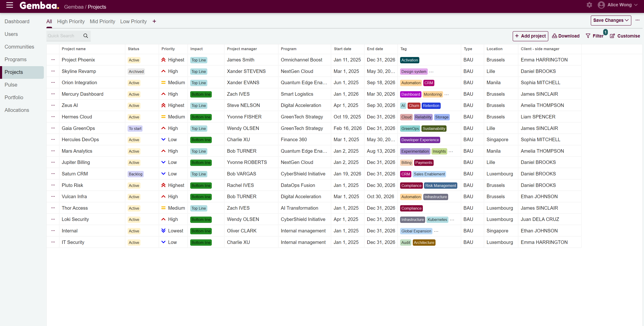Open more options beside Save Changes
Screen dimensions: 644x326
click(x=637, y=20)
